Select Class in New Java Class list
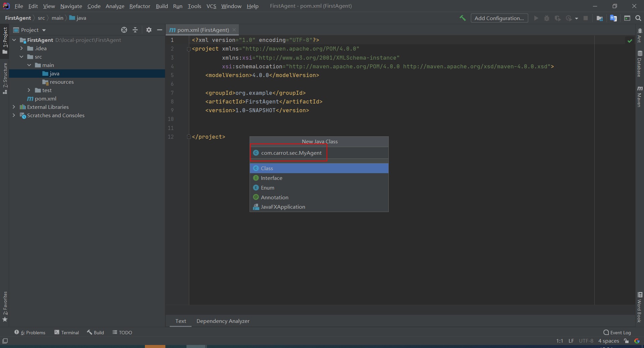The height and width of the screenshot is (348, 644). point(319,168)
